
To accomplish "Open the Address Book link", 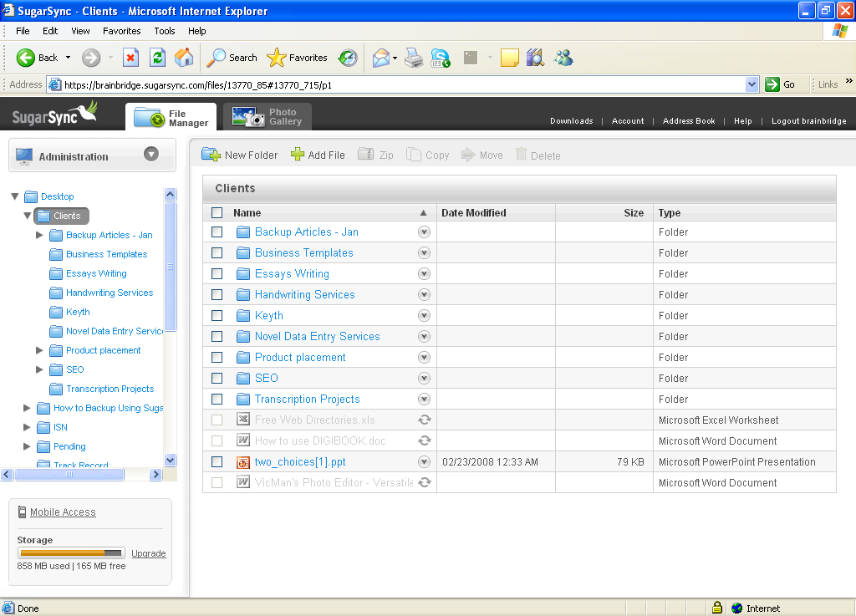I will [x=689, y=121].
